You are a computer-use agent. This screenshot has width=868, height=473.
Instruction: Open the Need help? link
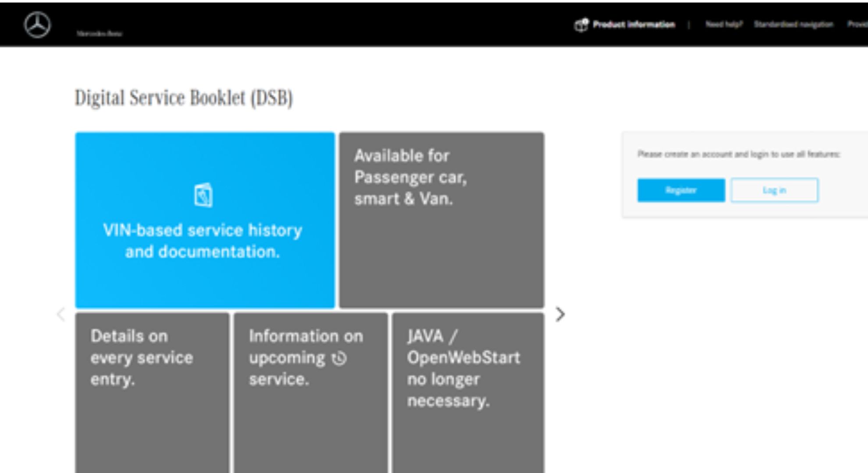point(724,25)
